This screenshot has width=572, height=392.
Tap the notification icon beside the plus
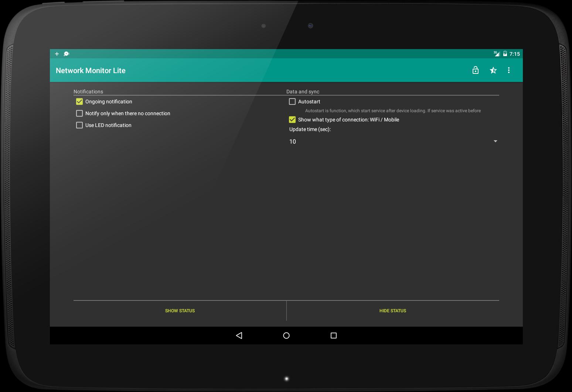pyautogui.click(x=67, y=54)
